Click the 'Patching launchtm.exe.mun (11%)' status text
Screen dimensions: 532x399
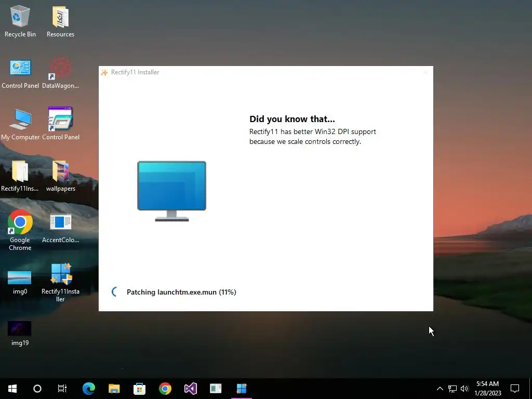tap(181, 292)
